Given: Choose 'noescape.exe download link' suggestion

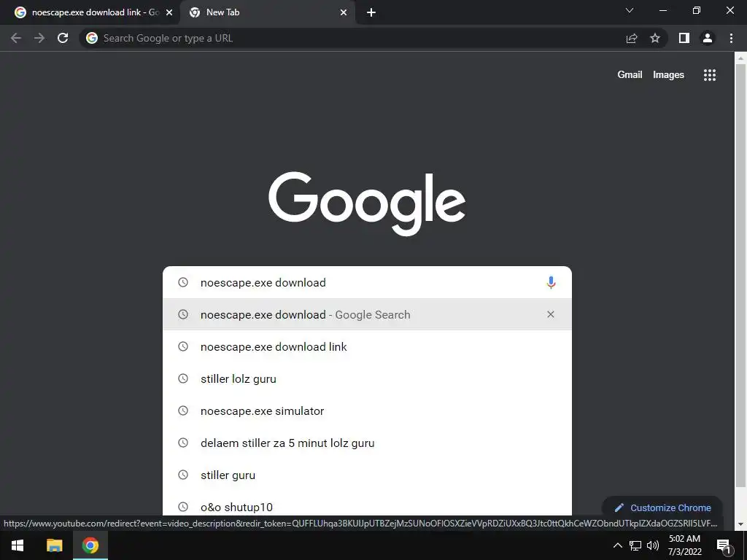Looking at the screenshot, I should (367, 346).
